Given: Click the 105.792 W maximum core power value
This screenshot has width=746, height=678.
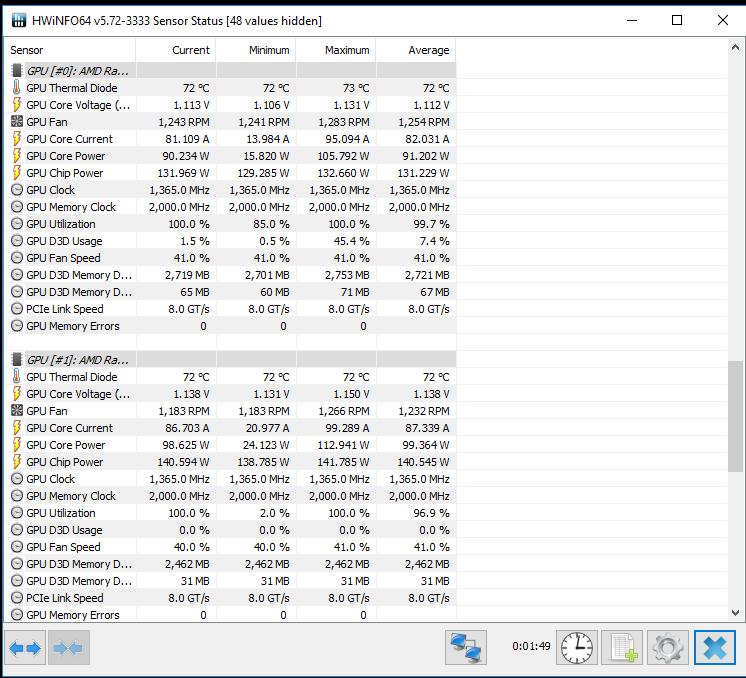Looking at the screenshot, I should point(343,156).
